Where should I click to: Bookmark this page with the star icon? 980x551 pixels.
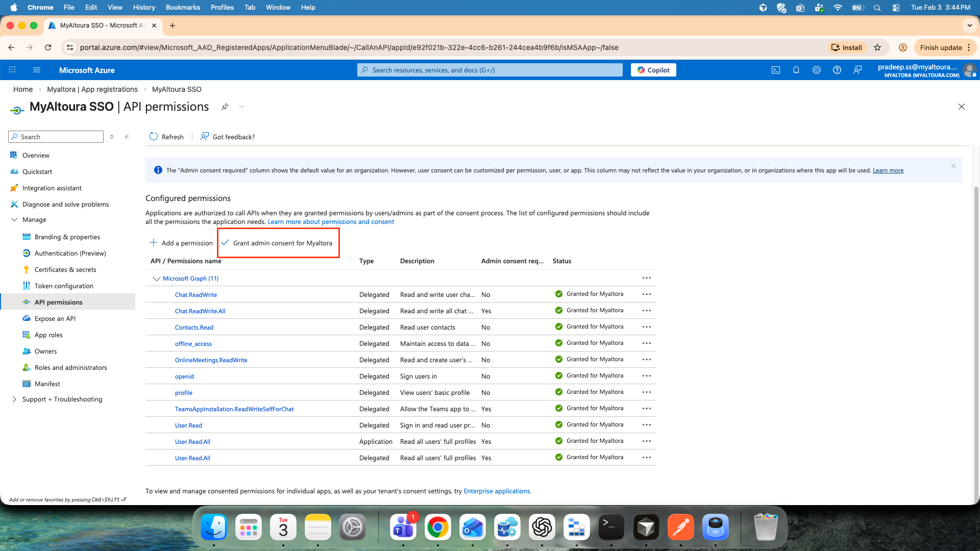pos(877,47)
